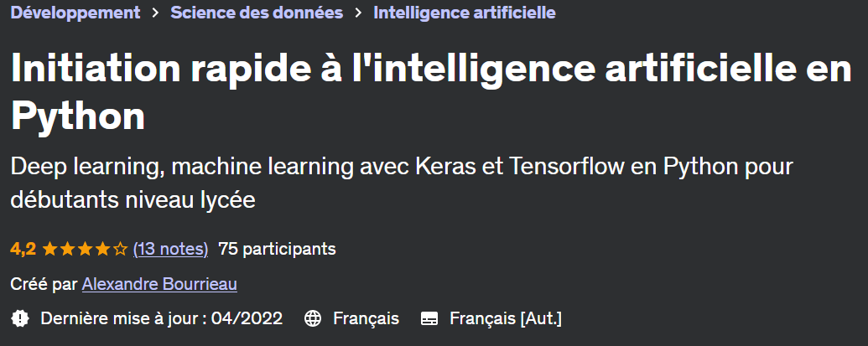Click the chevron after Développement
Screen dimensions: 868x346
pyautogui.click(x=155, y=13)
